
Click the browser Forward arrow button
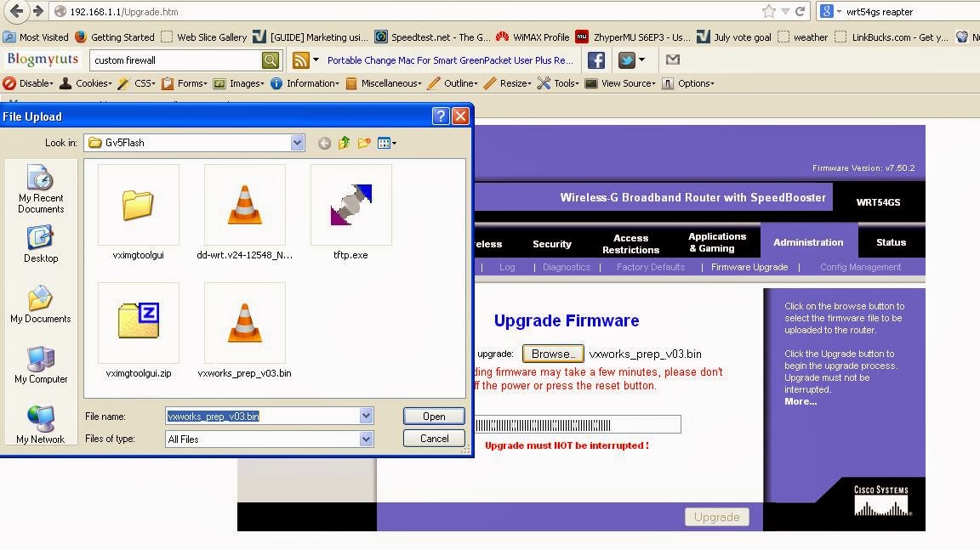point(38,10)
